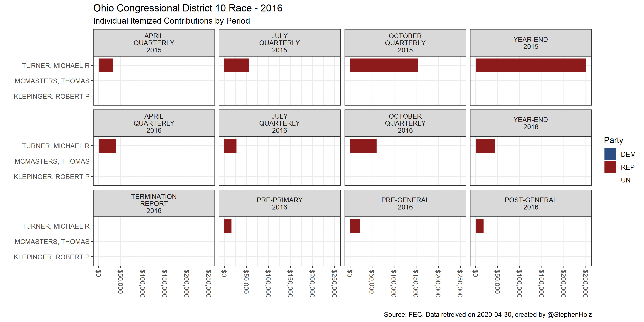
Task: Click Turner's bar in Year-End 2015 panel
Action: (531, 65)
